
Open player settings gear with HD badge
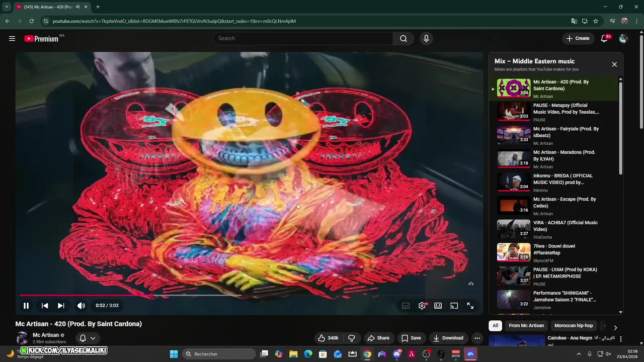[422, 306]
